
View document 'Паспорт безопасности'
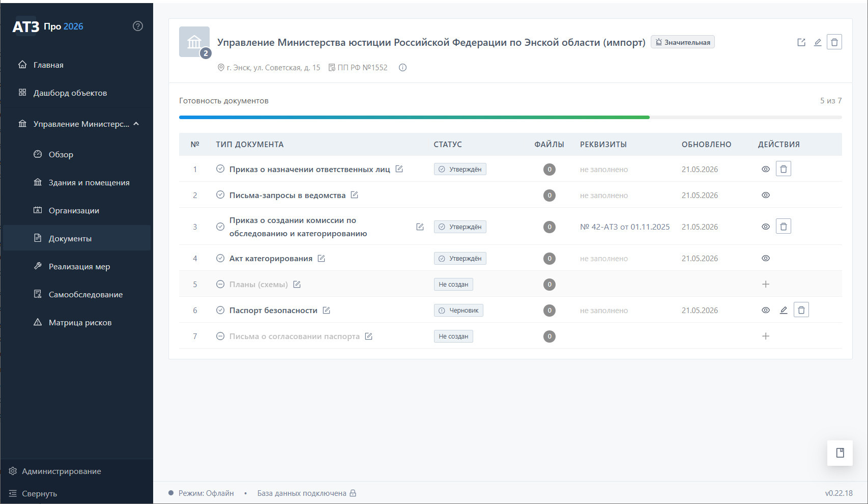click(766, 310)
